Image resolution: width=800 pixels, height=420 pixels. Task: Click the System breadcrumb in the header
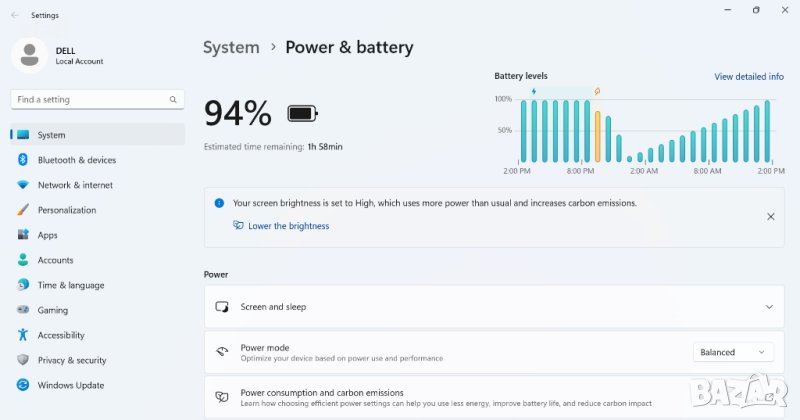pyautogui.click(x=231, y=47)
